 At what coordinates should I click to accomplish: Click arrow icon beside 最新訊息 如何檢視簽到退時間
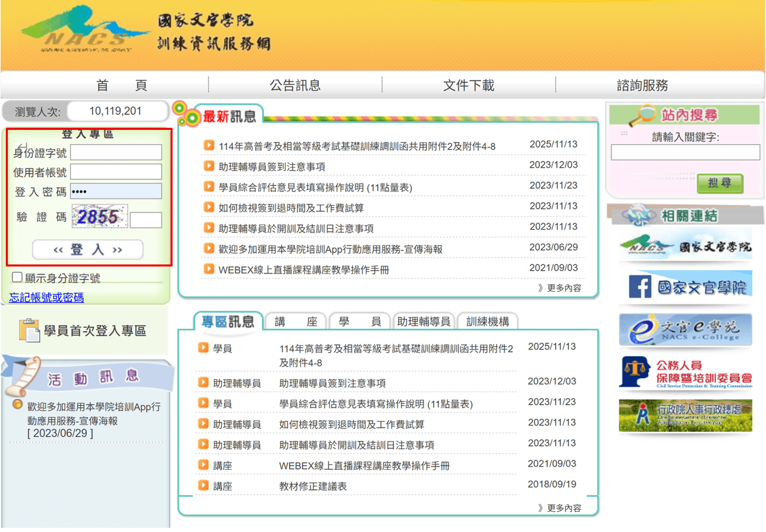coord(208,207)
